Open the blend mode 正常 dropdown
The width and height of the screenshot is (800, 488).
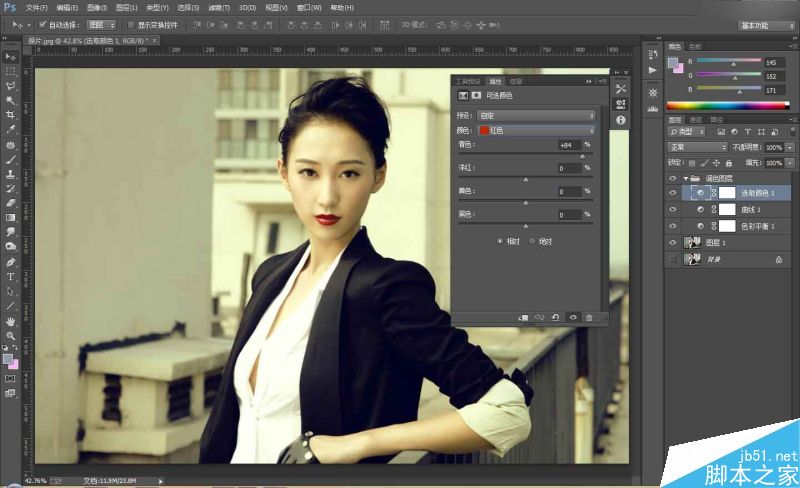(x=697, y=147)
